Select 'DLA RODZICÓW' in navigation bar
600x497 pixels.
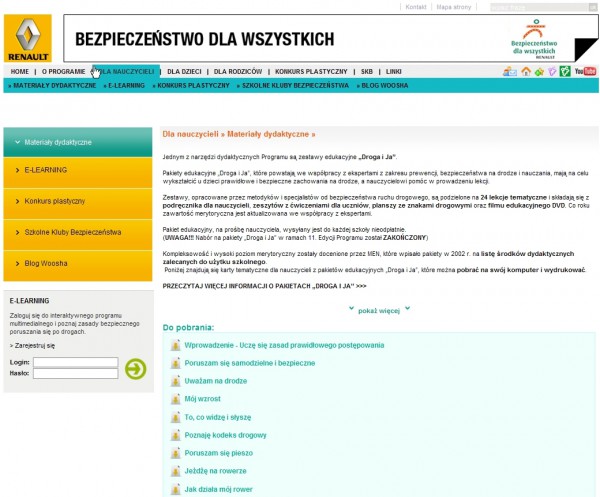pos(237,72)
